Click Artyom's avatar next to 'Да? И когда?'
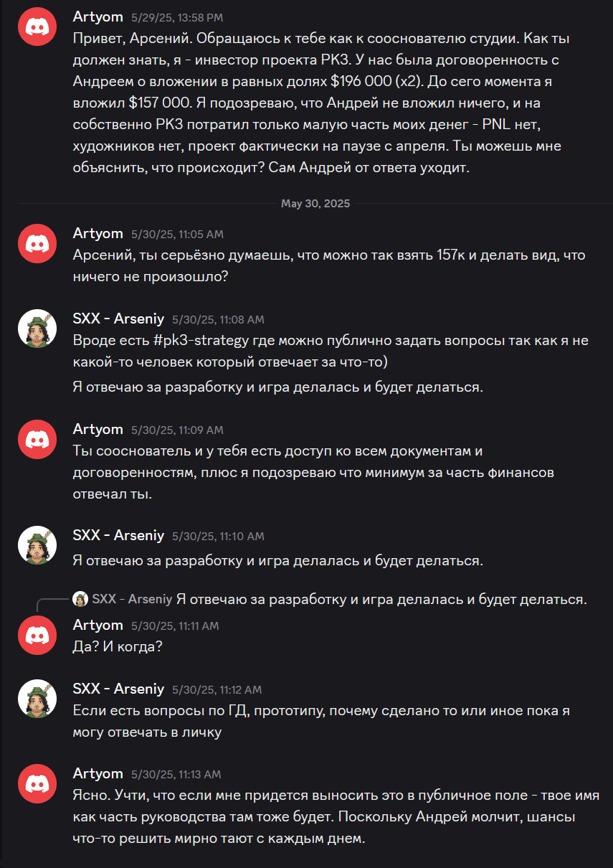This screenshot has width=613, height=868. pos(37,636)
